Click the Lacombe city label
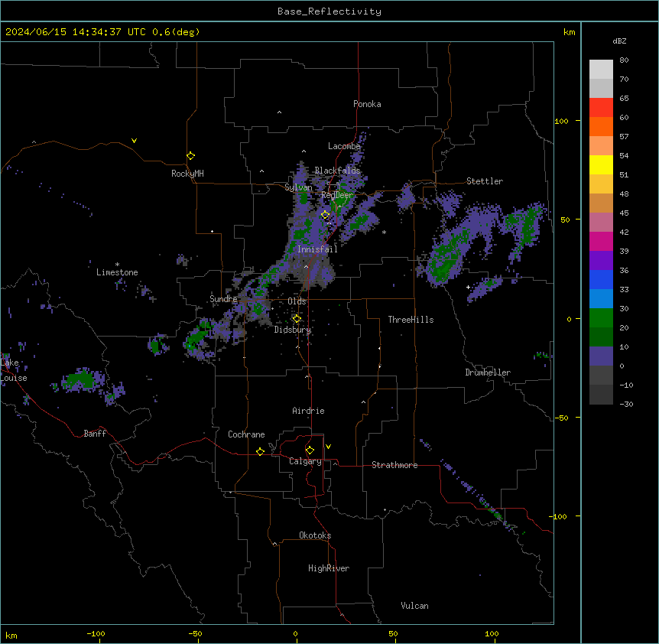Viewport: 659px width, 644px height. 344,146
